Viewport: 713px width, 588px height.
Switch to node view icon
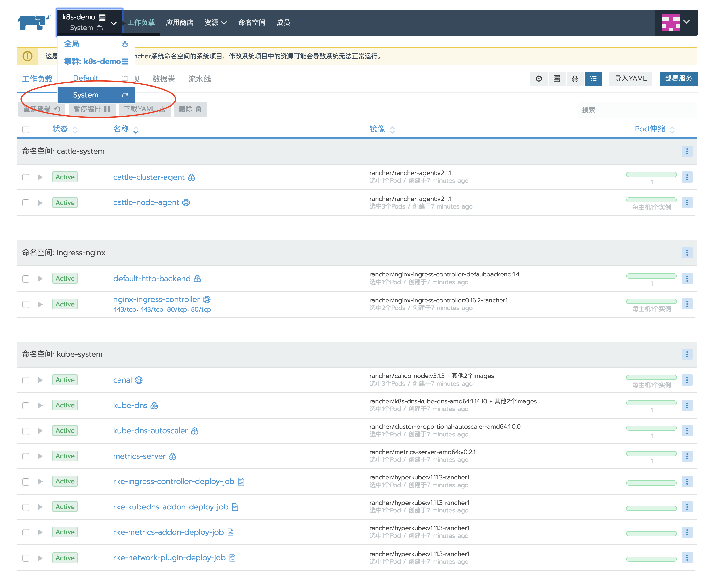[x=556, y=79]
